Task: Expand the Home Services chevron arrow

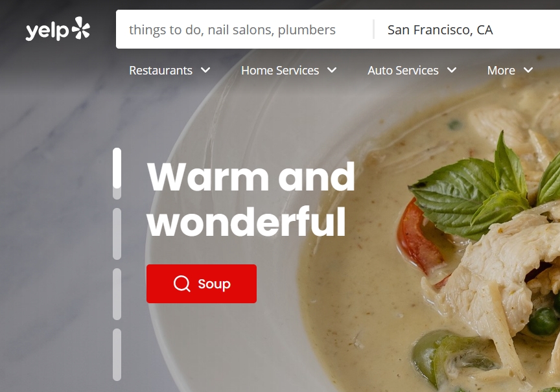Action: 332,70
